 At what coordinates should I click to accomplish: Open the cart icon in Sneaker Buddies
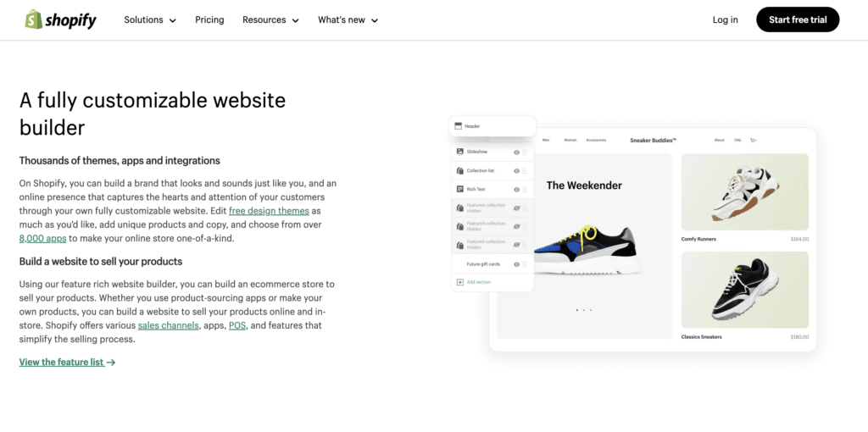[x=753, y=141]
